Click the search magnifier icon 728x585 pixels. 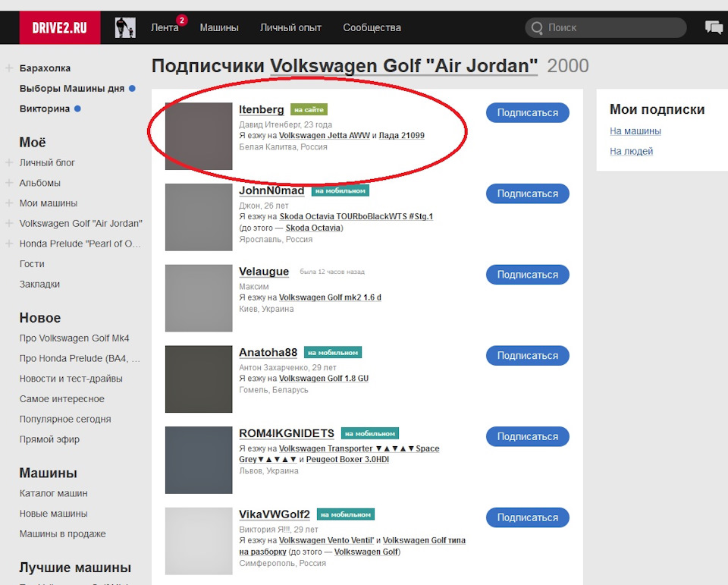pyautogui.click(x=537, y=28)
